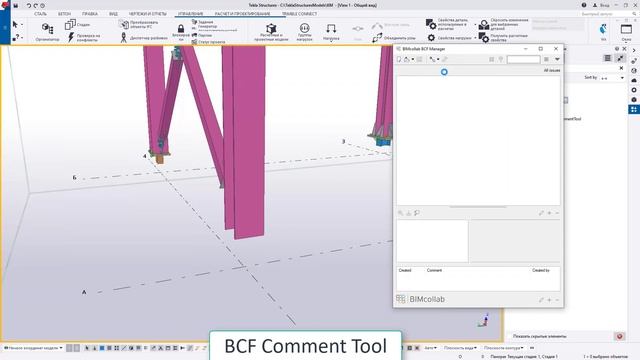The image size is (640, 360).
Task: Click Сбросить изменения для выбранных деталей
Action: click(504, 24)
